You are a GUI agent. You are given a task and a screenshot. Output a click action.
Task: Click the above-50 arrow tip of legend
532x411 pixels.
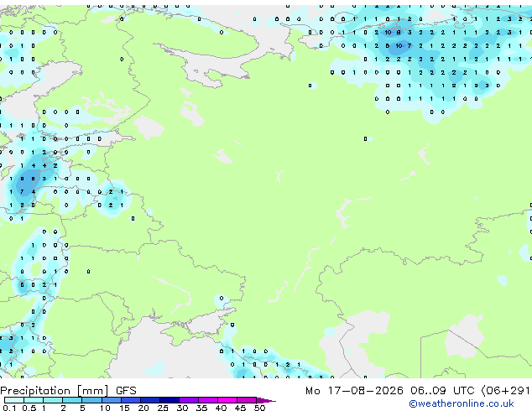coord(266,400)
